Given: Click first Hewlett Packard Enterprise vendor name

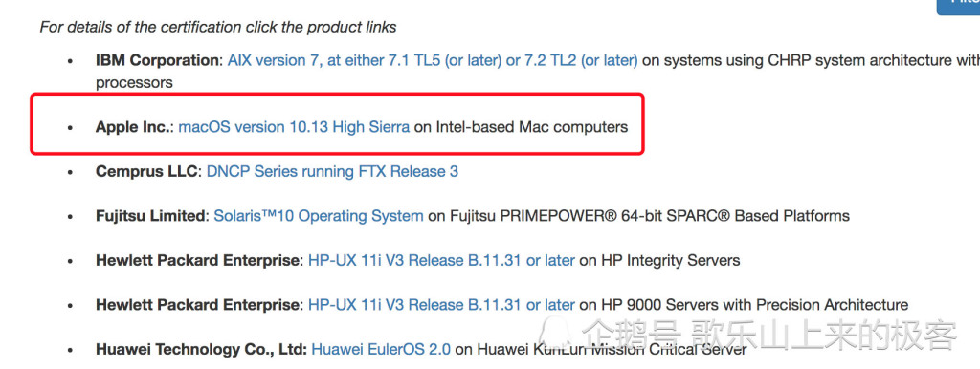Looking at the screenshot, I should pyautogui.click(x=197, y=260).
